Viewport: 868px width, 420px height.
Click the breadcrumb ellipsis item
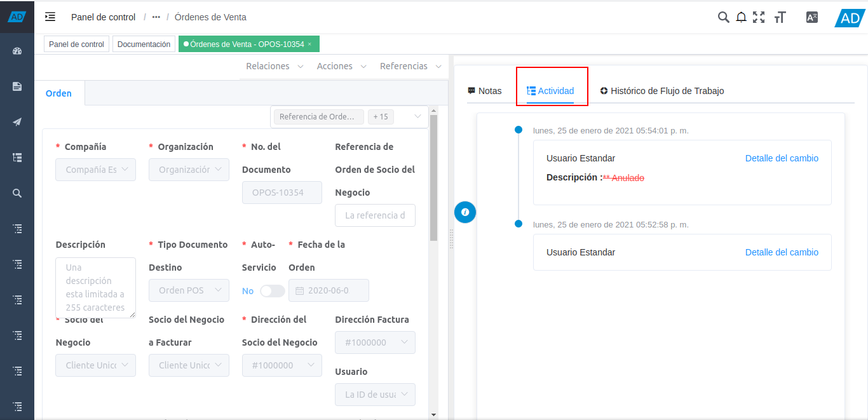point(156,17)
